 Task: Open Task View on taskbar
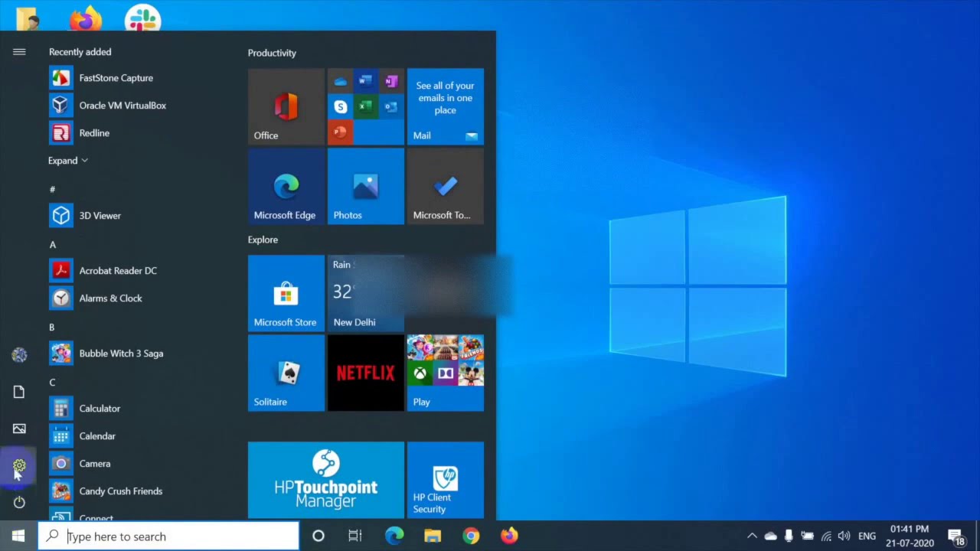pos(354,536)
